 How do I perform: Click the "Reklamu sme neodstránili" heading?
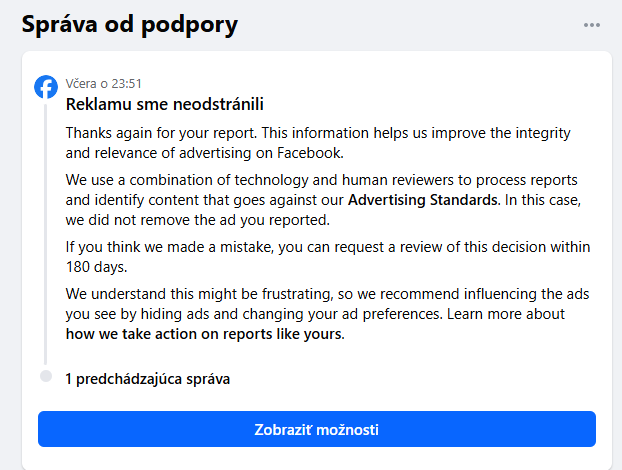click(x=164, y=103)
